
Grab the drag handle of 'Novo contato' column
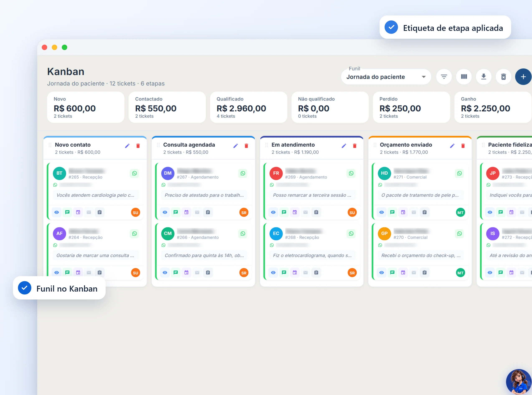(50, 145)
